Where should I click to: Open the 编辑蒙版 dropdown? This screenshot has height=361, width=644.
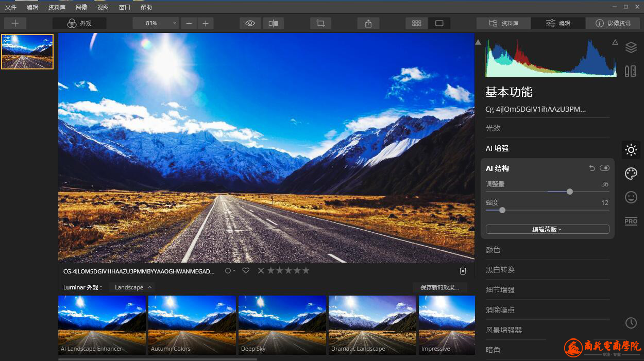(x=547, y=229)
